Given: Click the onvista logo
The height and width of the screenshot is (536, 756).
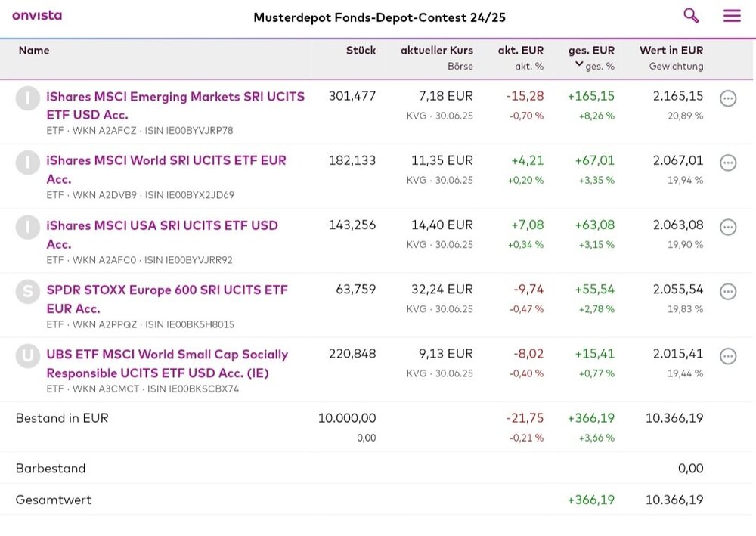Looking at the screenshot, I should 37,15.
